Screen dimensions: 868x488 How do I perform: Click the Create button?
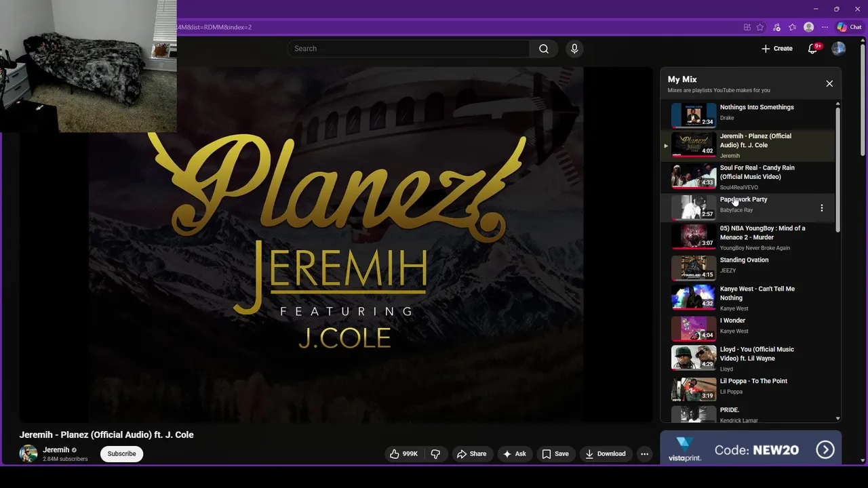(x=777, y=49)
